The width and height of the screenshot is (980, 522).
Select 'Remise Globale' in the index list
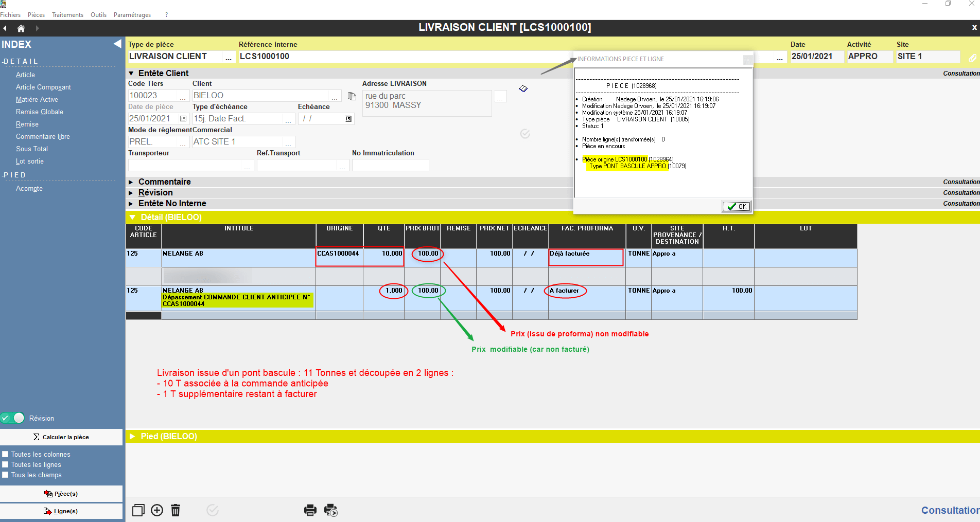40,112
